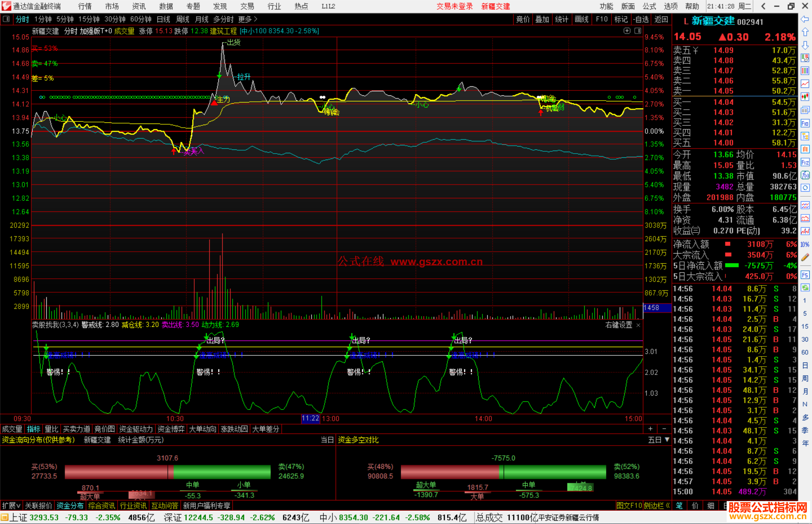812x524 pixels.
Task: Switch sidebar period to 月 monthly
Action: pyautogui.click(x=805, y=391)
